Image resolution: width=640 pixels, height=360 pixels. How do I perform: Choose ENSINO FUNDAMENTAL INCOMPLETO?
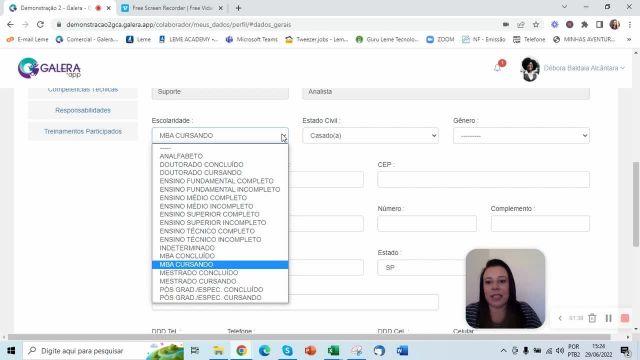pyautogui.click(x=220, y=189)
